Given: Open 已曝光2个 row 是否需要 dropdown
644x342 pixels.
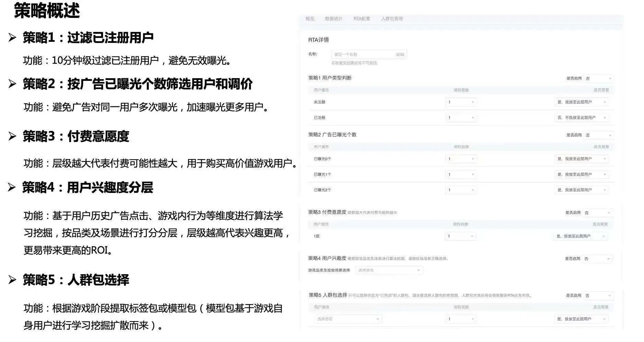Looking at the screenshot, I should pyautogui.click(x=582, y=190).
